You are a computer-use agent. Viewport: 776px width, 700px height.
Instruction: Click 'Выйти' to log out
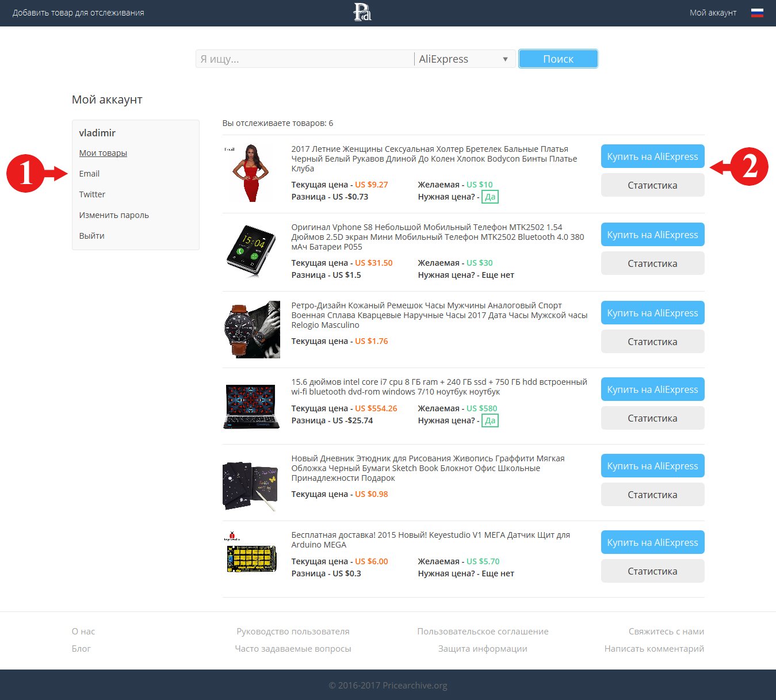click(x=92, y=236)
